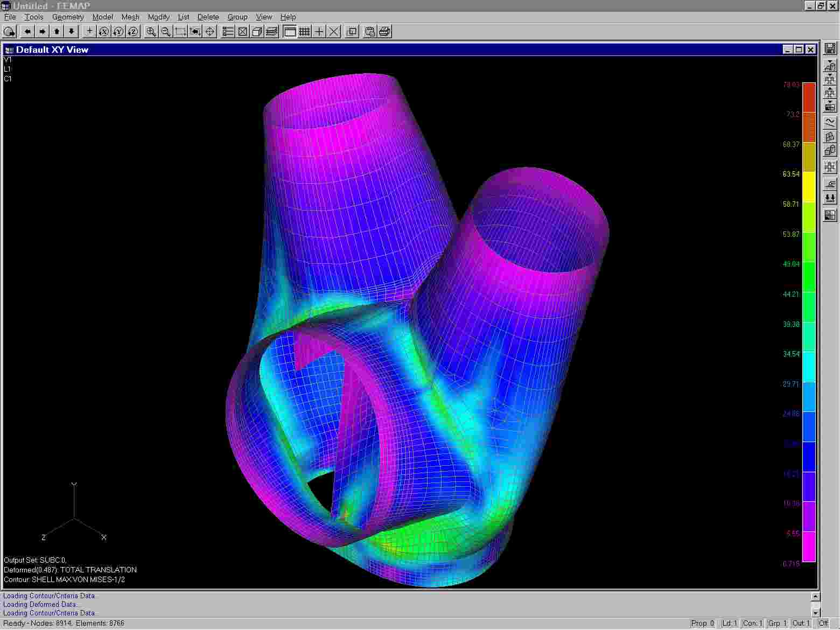This screenshot has height=630, width=840.
Task: Open the Delete menu
Action: tap(208, 17)
